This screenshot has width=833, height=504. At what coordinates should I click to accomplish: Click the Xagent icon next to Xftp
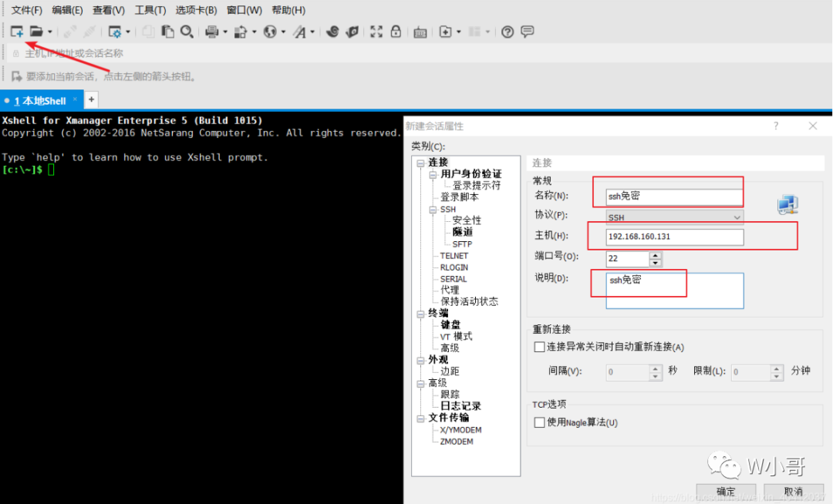click(x=352, y=32)
